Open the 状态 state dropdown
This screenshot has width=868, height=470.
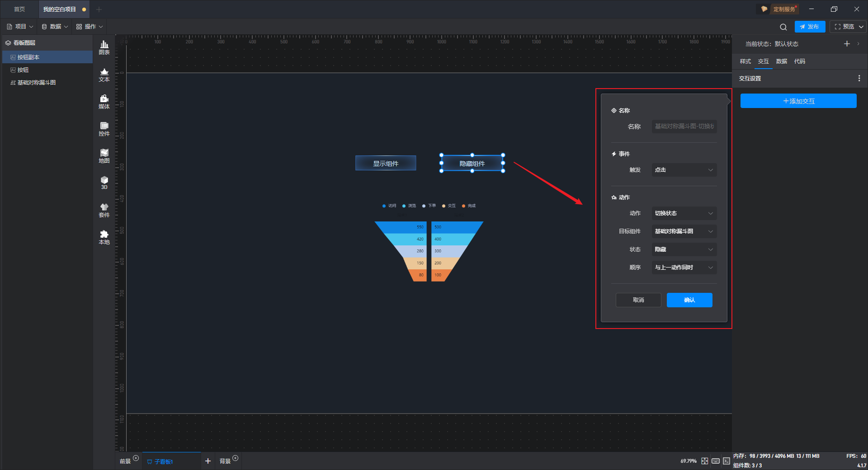pos(684,249)
